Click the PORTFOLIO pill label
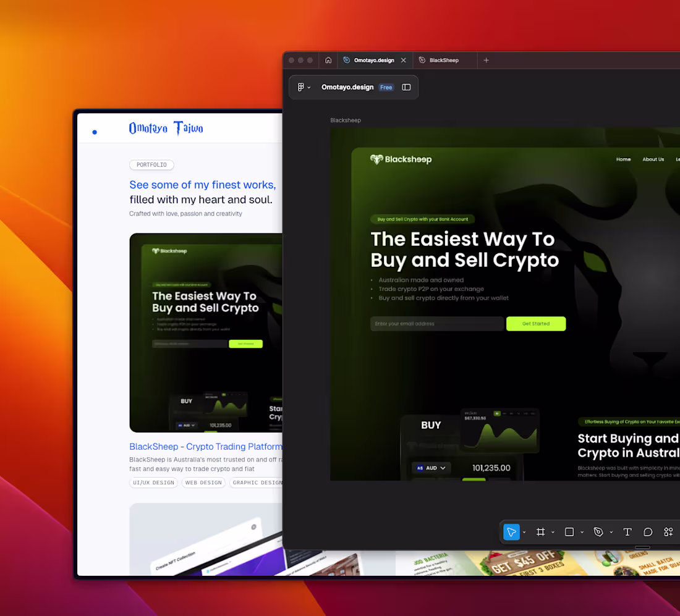This screenshot has height=616, width=680. pyautogui.click(x=152, y=165)
